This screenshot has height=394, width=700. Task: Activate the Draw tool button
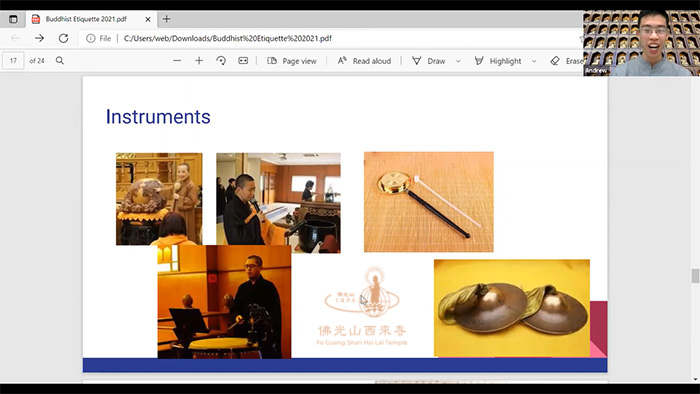(x=429, y=61)
